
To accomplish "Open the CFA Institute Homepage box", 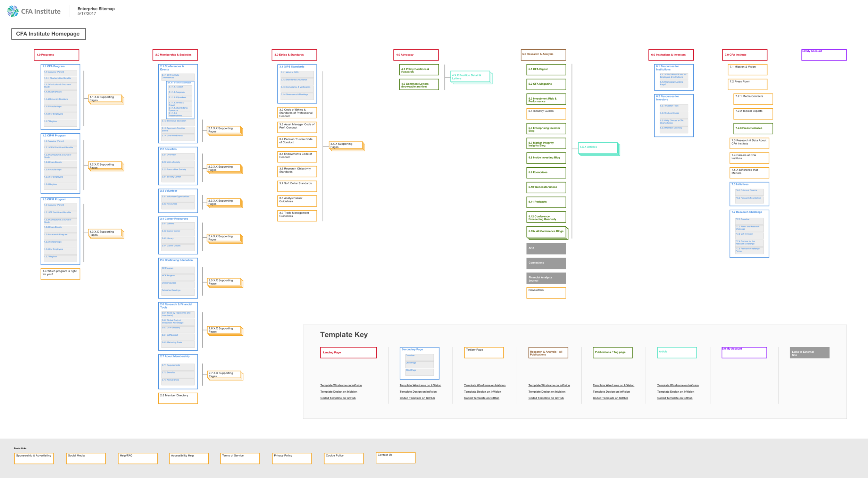I will click(49, 34).
